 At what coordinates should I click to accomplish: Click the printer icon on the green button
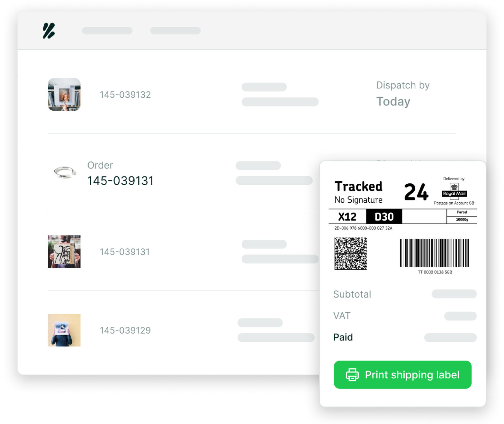(x=352, y=375)
